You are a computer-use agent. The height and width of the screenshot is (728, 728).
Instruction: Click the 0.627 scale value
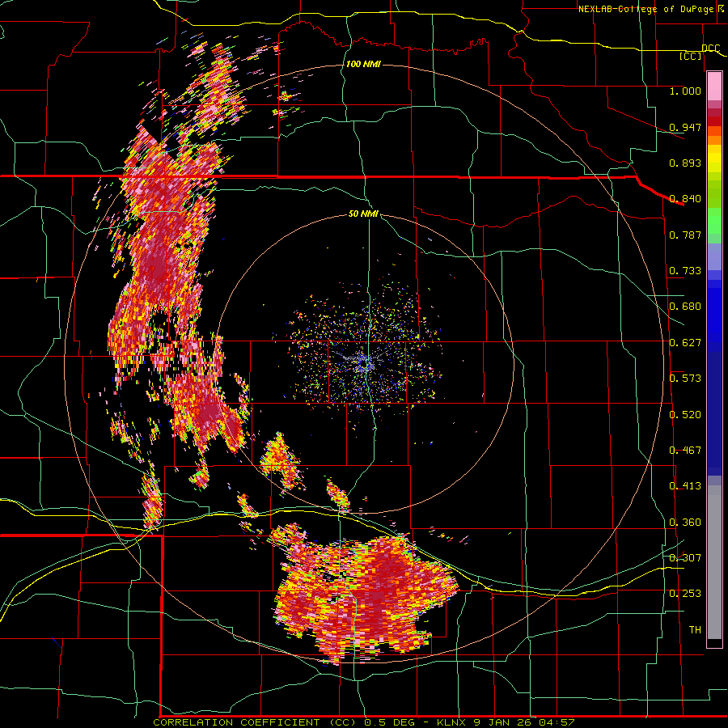[x=685, y=343]
